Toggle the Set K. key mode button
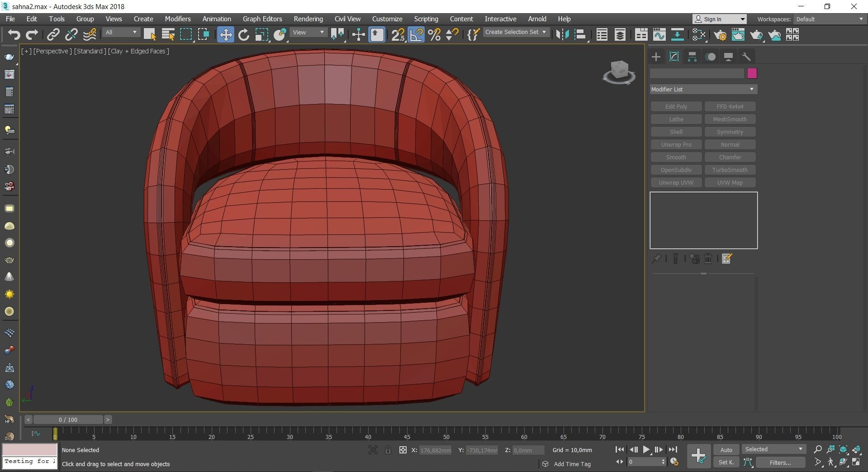The height and width of the screenshot is (472, 868). [x=726, y=462]
